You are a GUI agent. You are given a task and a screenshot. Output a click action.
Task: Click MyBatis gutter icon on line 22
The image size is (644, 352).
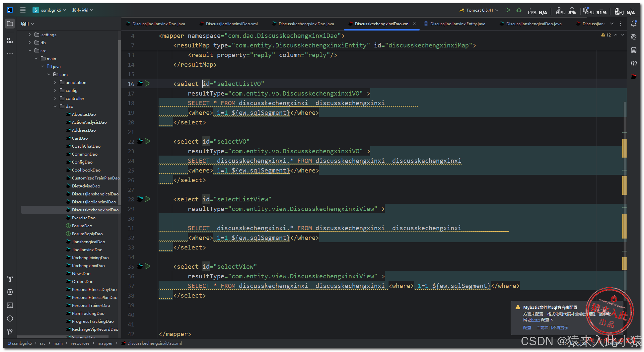coord(140,141)
